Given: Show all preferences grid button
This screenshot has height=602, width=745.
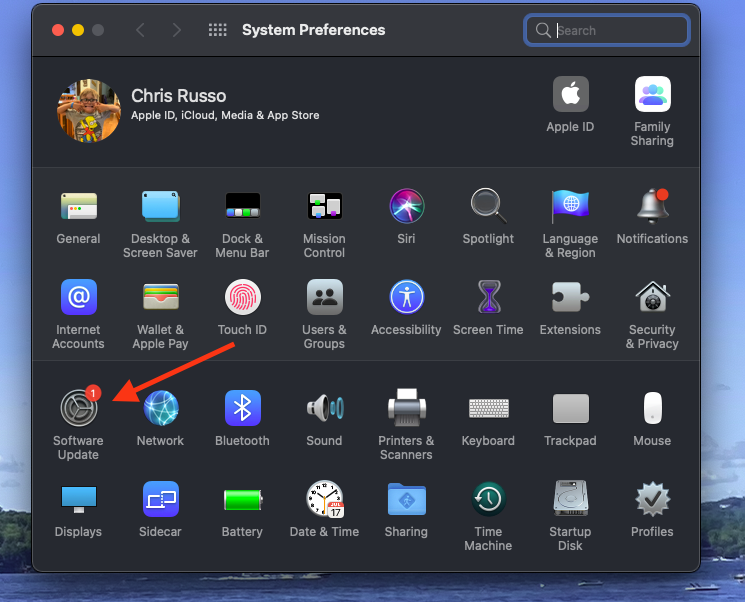Looking at the screenshot, I should point(218,30).
